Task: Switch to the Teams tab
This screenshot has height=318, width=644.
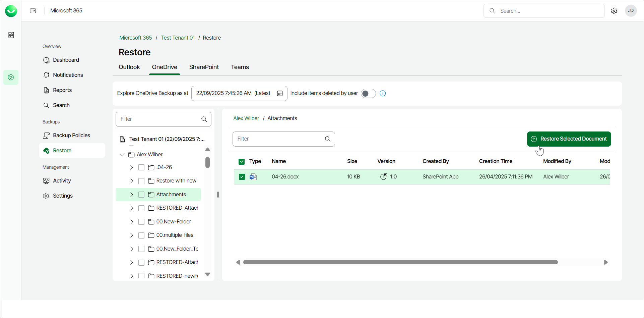Action: point(240,67)
